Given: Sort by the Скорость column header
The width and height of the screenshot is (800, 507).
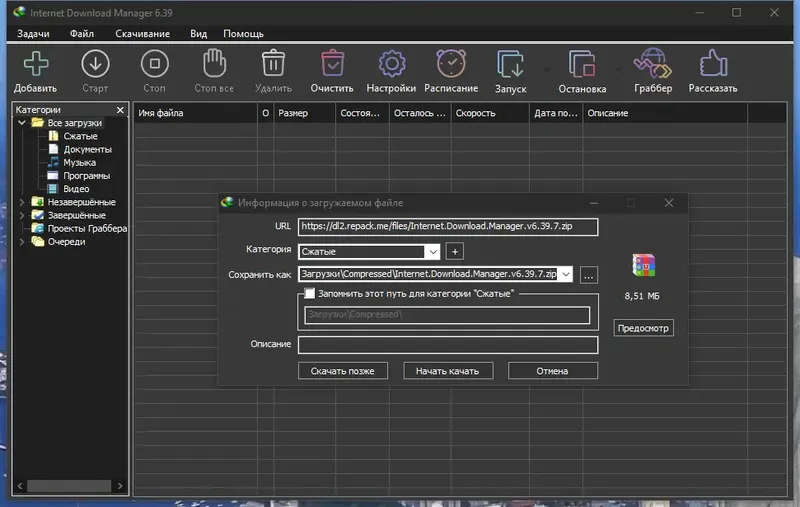Looking at the screenshot, I should pos(490,113).
